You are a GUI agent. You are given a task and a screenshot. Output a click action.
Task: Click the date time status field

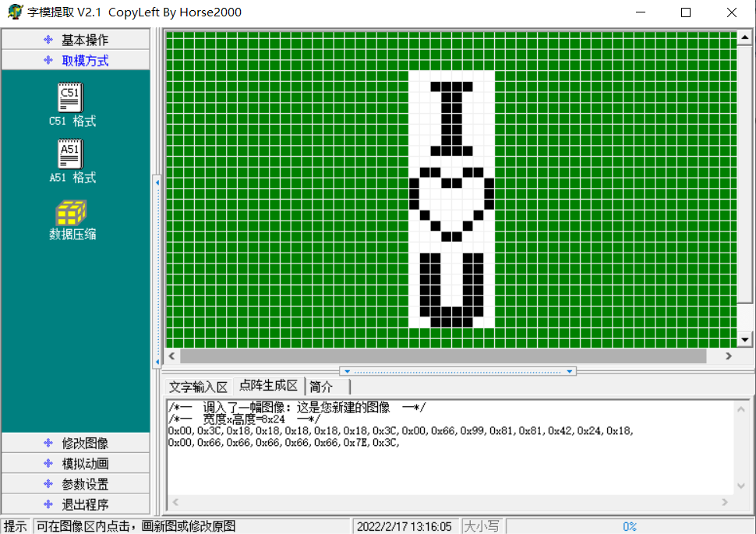[404, 526]
